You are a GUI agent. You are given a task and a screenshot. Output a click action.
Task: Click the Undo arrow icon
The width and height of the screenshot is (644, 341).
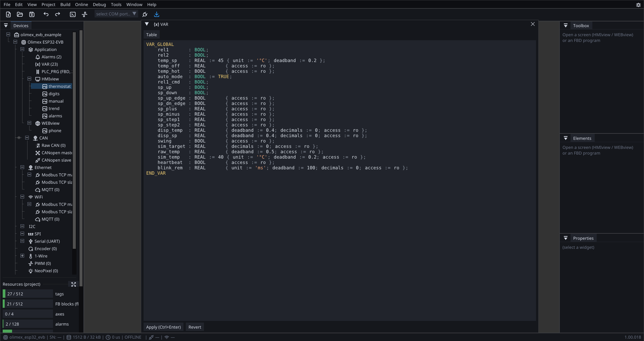(46, 14)
